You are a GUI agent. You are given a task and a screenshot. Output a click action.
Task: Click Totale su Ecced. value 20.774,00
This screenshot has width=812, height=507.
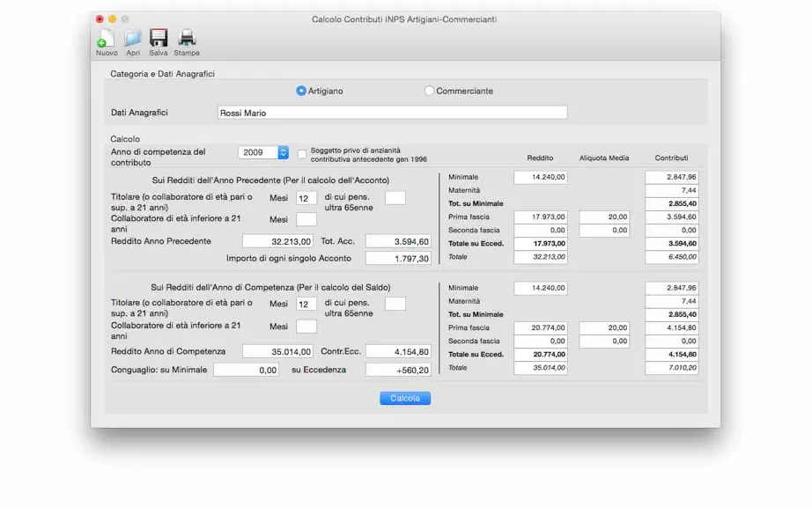541,355
